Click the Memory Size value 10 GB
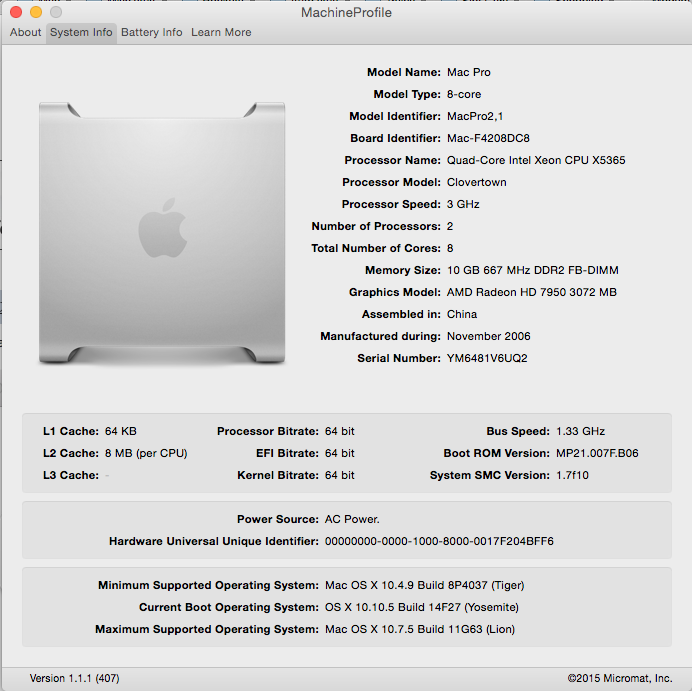The image size is (692, 691). [x=532, y=270]
